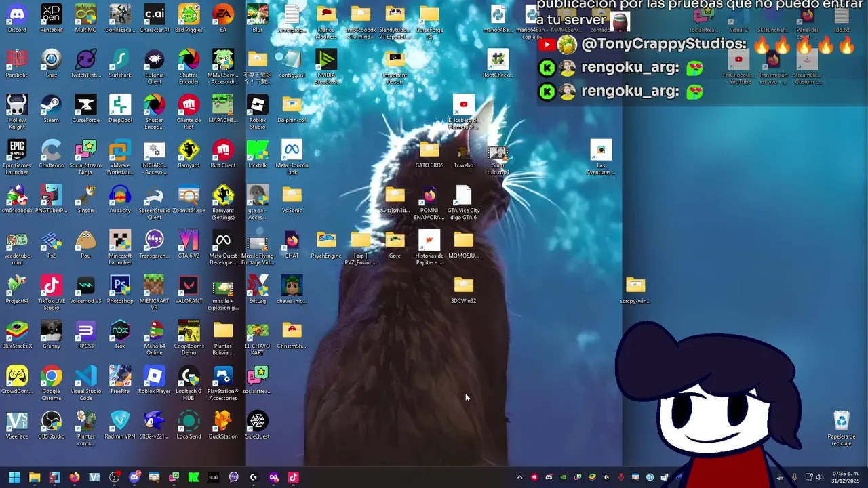Open the PsychEngine desktop icon
Screen dimensions: 868x488
[x=326, y=245]
